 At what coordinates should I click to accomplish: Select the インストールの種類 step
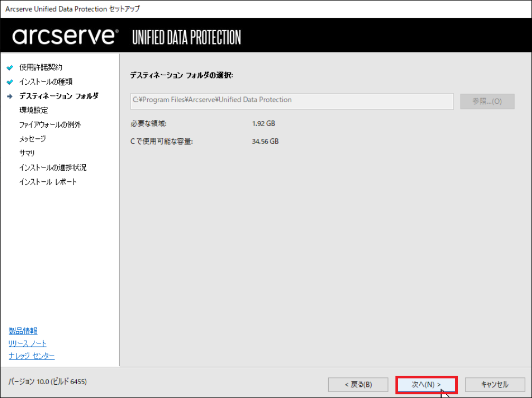(46, 82)
